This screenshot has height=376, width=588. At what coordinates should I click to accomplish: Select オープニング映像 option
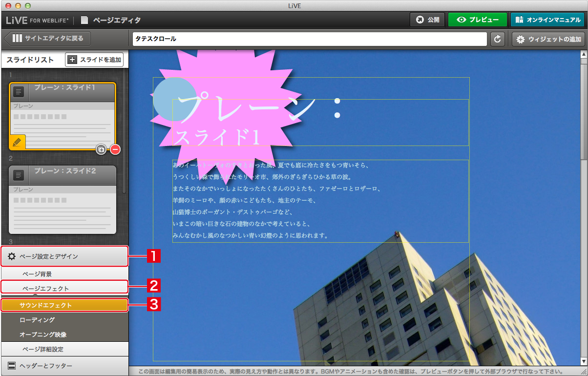click(64, 334)
